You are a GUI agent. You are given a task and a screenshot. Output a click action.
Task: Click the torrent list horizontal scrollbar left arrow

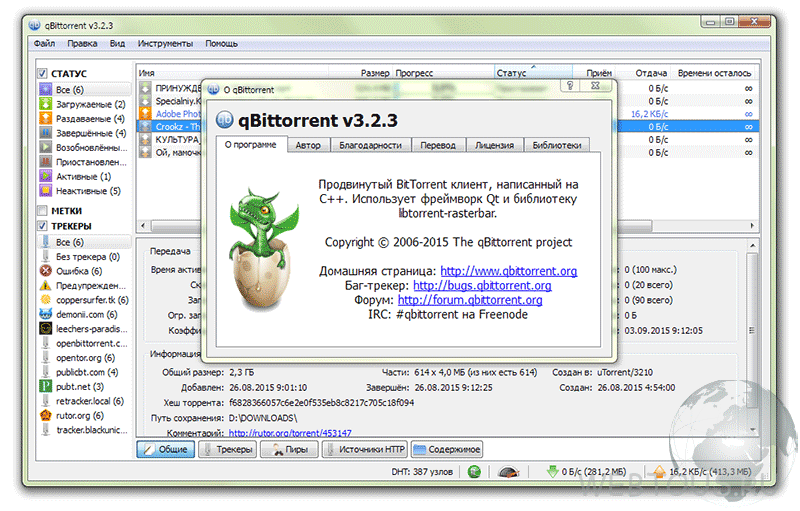pyautogui.click(x=143, y=225)
